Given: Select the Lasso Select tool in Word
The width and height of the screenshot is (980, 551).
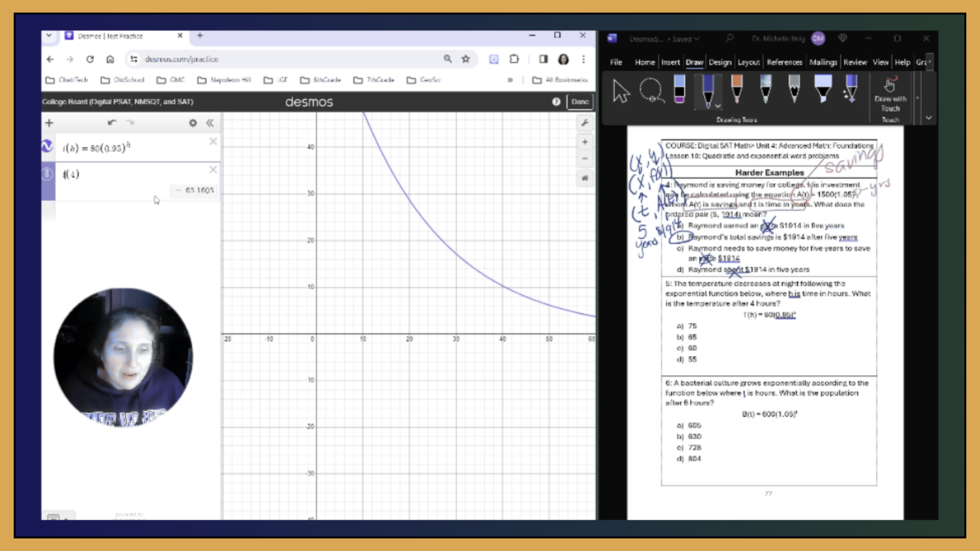Looking at the screenshot, I should [651, 91].
